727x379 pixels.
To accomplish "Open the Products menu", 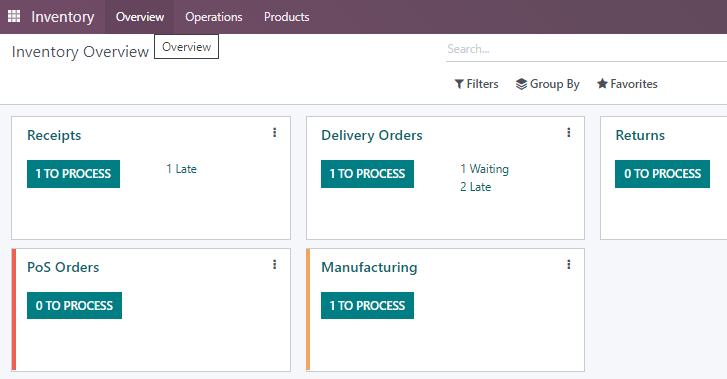I will tap(287, 17).
